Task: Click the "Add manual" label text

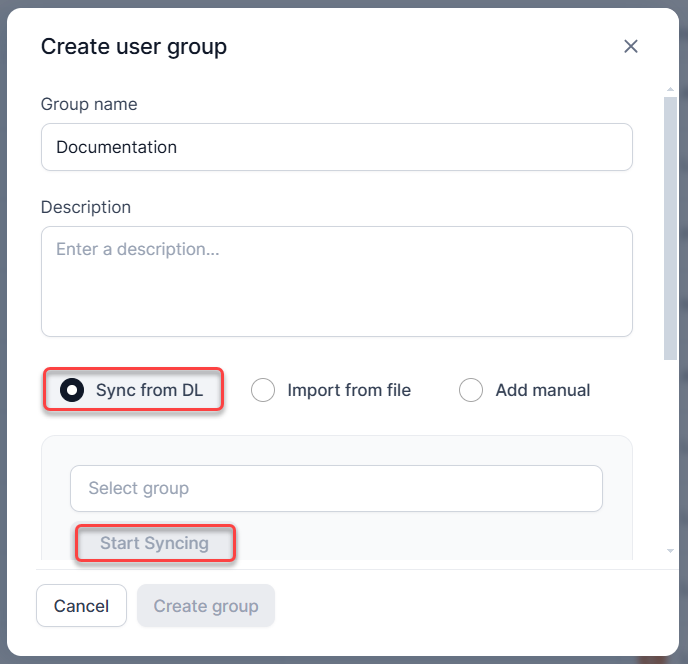Action: coord(543,390)
